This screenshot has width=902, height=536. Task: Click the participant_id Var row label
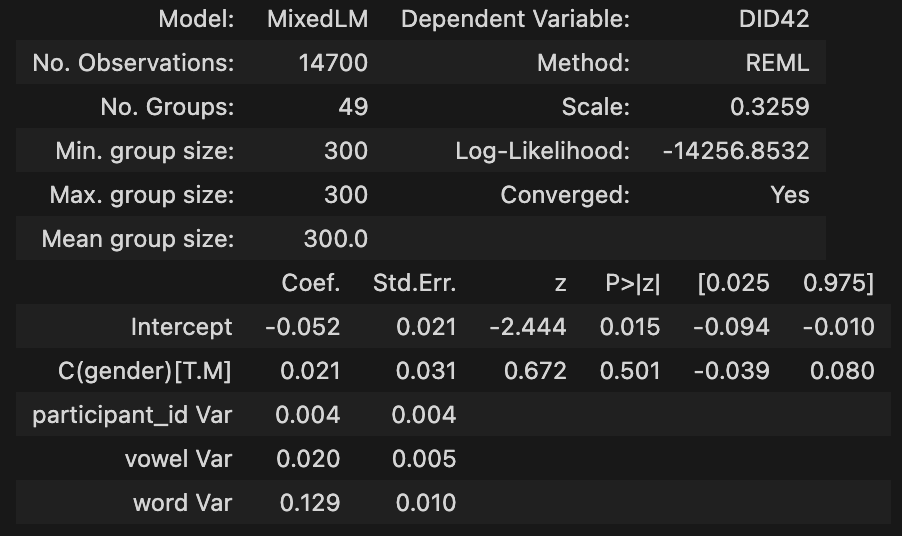pyautogui.click(x=132, y=415)
